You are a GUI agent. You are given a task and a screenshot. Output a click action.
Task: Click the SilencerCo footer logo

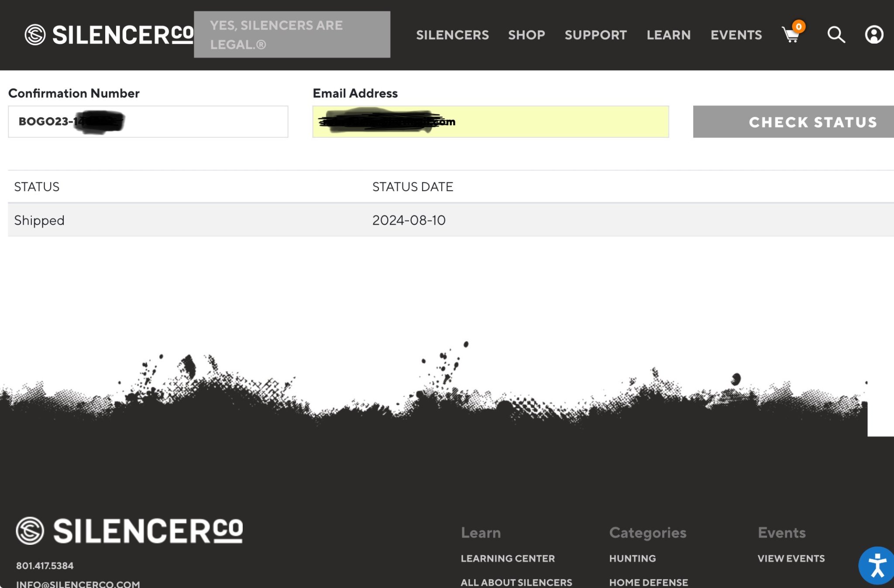pyautogui.click(x=129, y=531)
